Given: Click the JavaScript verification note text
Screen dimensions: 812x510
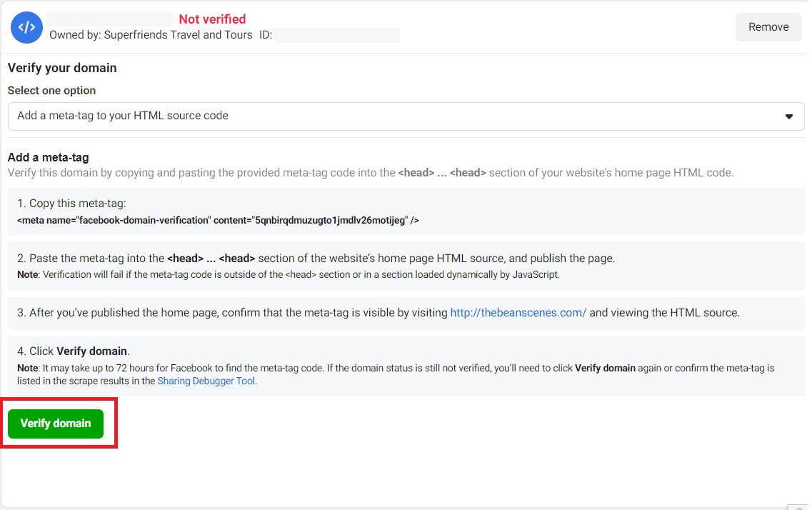Looking at the screenshot, I should click(x=289, y=274).
